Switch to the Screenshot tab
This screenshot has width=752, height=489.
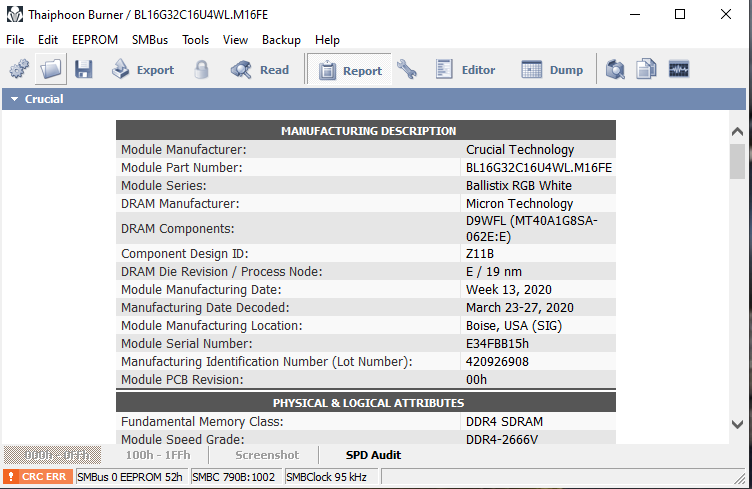point(267,455)
